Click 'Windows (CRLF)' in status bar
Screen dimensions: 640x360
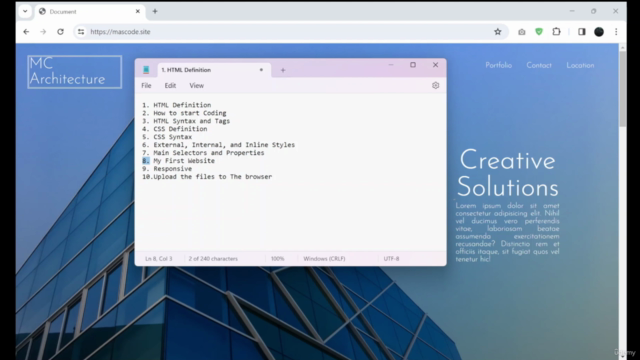[x=324, y=259]
